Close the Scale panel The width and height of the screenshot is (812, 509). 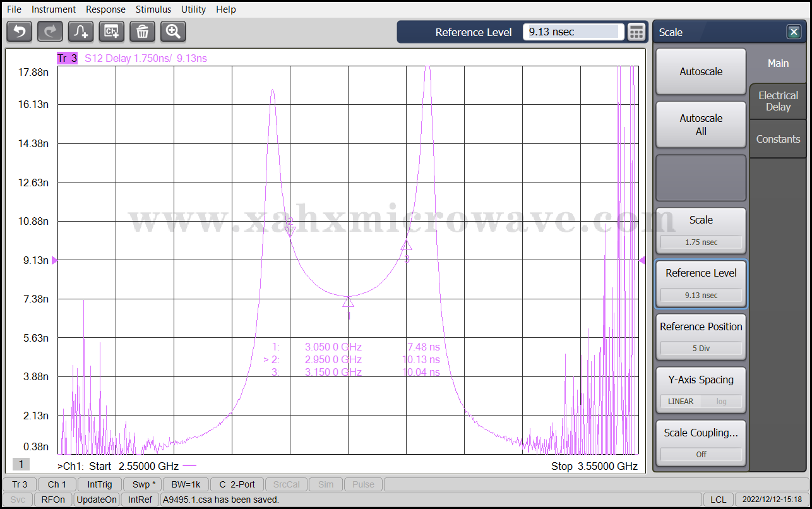tap(794, 32)
